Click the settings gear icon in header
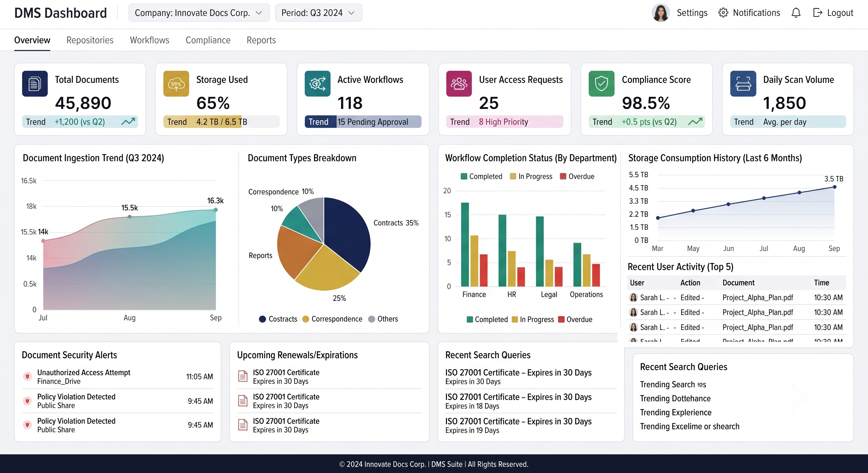This screenshot has height=473, width=868. (723, 13)
